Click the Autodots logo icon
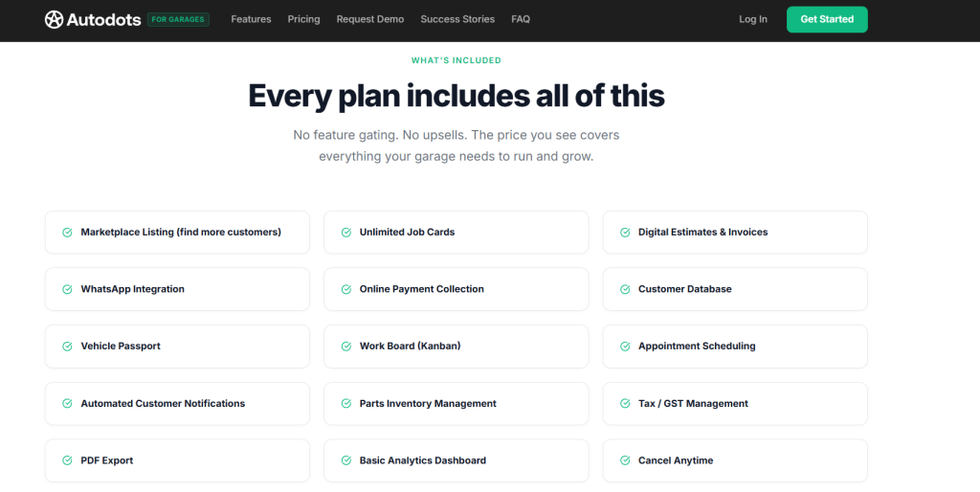Image resolution: width=980 pixels, height=492 pixels. click(54, 19)
